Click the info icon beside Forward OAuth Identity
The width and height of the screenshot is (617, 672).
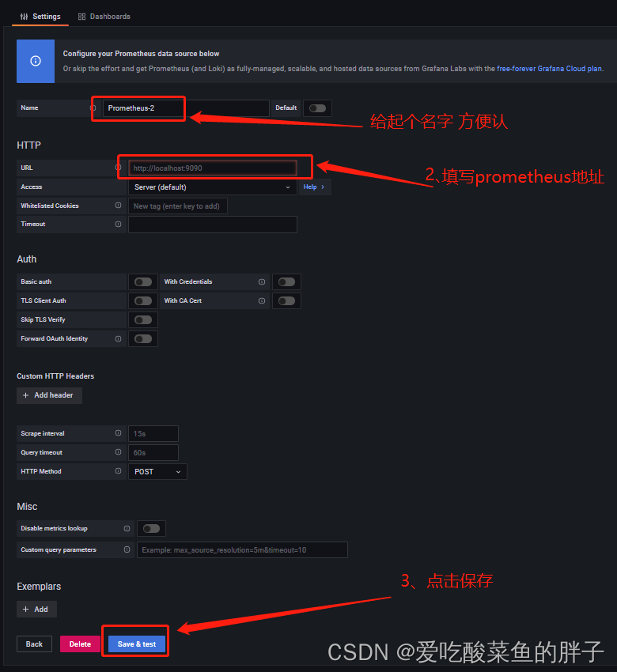pyautogui.click(x=119, y=338)
